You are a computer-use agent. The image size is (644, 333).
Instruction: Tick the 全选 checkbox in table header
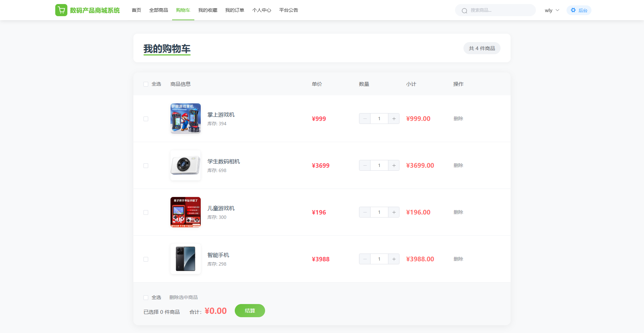point(146,84)
